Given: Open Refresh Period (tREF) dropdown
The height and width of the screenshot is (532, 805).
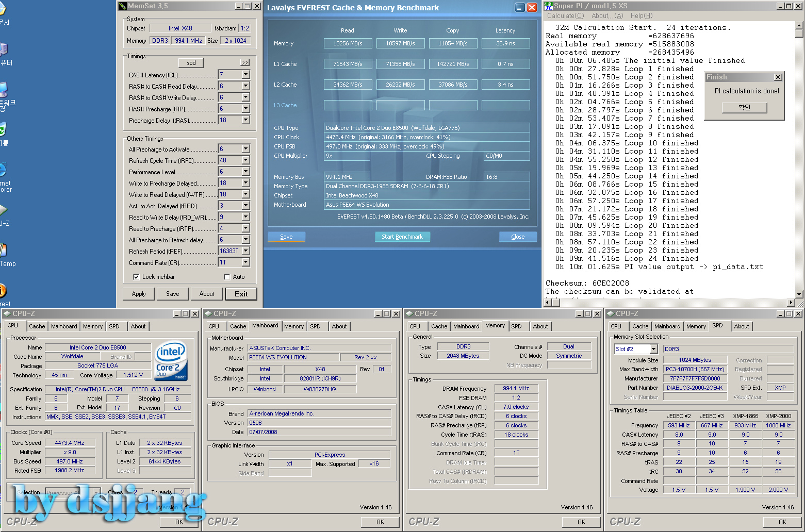Looking at the screenshot, I should tap(245, 251).
